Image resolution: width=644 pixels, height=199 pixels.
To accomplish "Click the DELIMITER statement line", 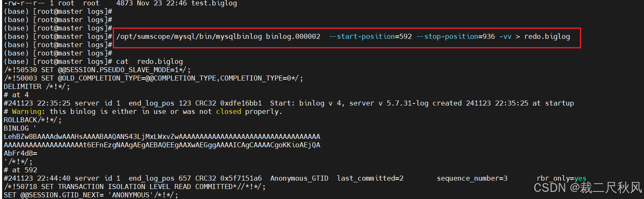I will click(x=37, y=87).
